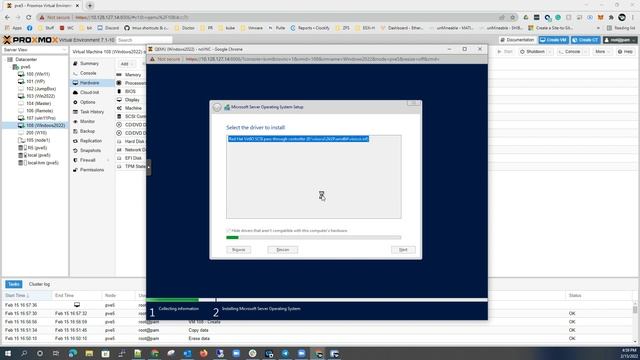Screen dimensions: 640x360
Task: Select the Processors CPU icon
Action: (119, 83)
